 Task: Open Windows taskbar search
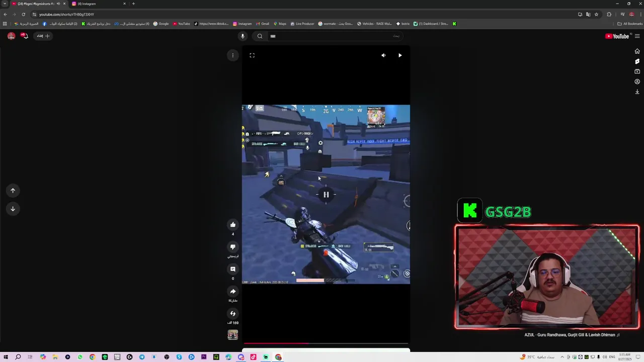click(18, 357)
